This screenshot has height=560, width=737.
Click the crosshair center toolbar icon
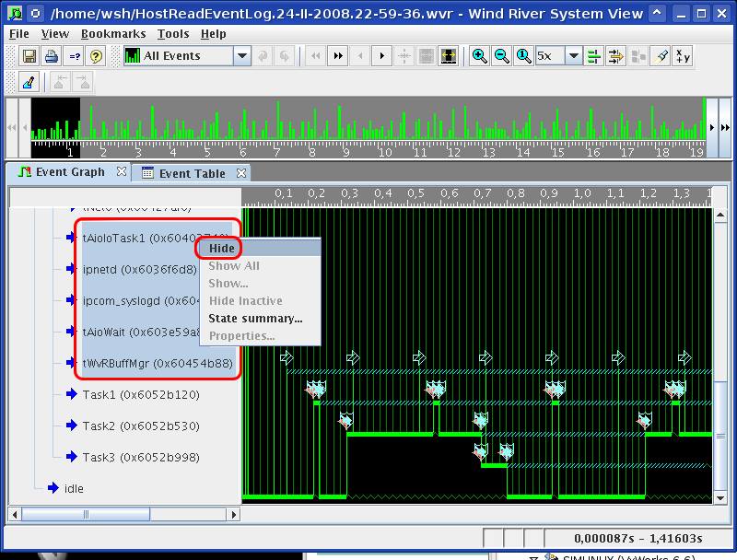pos(404,56)
